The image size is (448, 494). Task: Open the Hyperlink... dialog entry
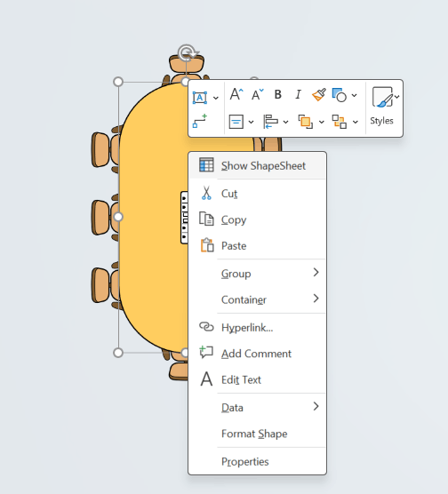point(257,327)
